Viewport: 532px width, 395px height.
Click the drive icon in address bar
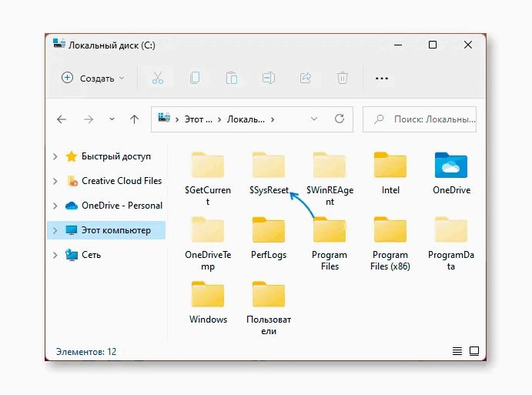click(x=164, y=118)
